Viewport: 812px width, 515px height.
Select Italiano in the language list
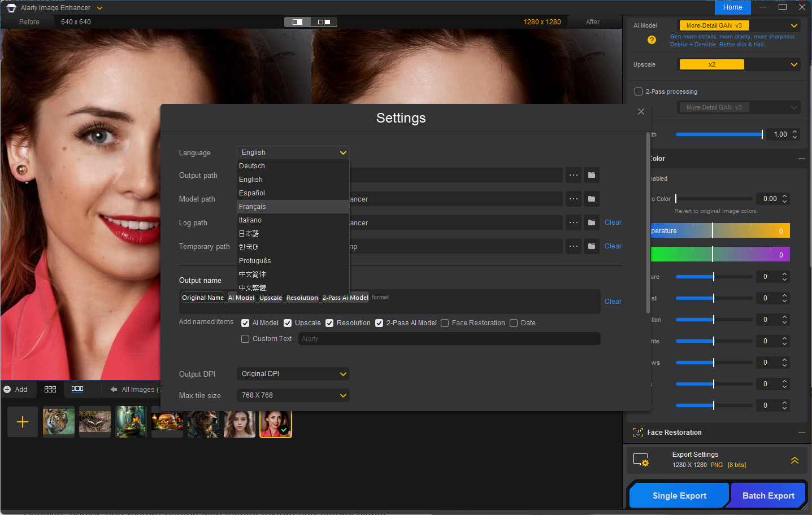pos(250,220)
